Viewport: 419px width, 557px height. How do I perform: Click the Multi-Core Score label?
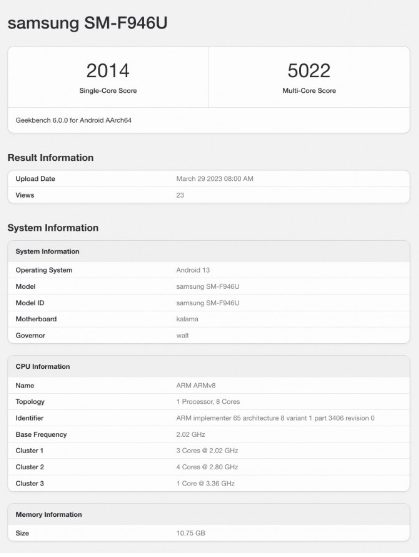[309, 91]
